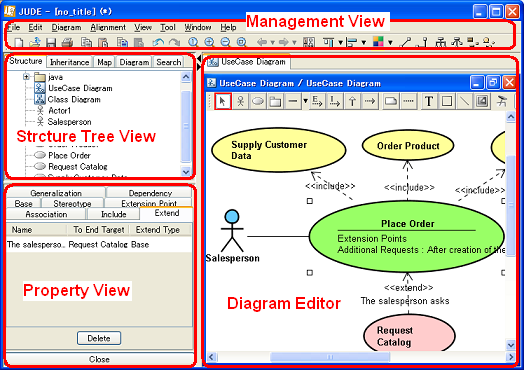This screenshot has height=371, width=524.
Task: Click the Undo arrow icon
Action: 158,42
